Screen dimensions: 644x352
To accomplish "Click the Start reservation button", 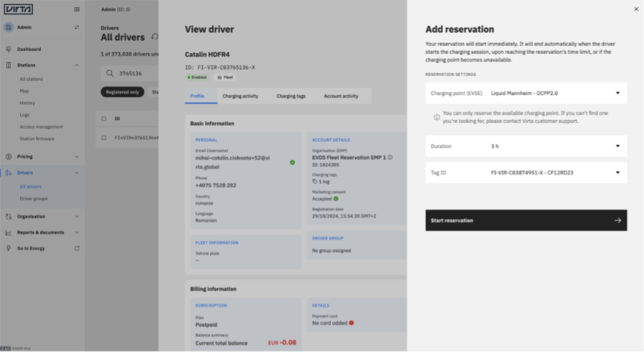I will click(x=526, y=220).
